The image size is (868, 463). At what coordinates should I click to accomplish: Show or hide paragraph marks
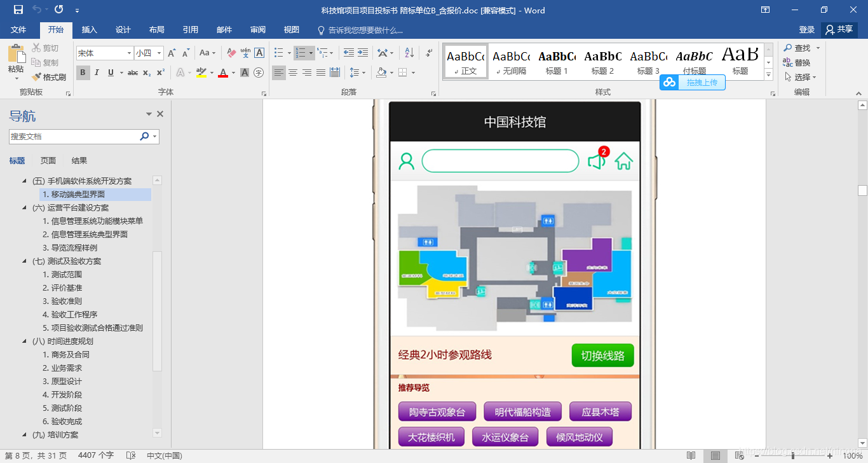point(429,53)
